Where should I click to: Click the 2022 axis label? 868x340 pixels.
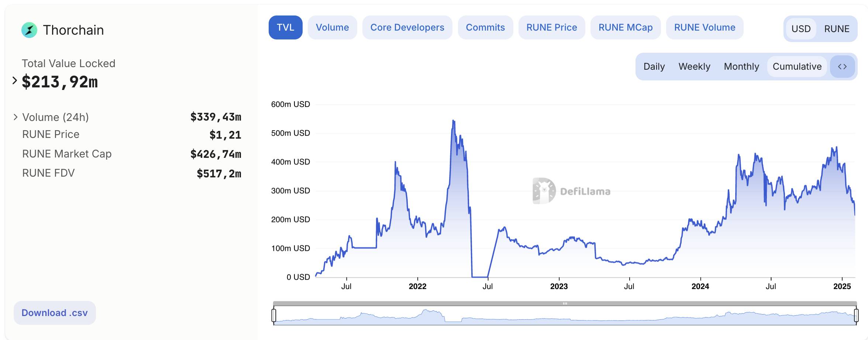(x=417, y=287)
